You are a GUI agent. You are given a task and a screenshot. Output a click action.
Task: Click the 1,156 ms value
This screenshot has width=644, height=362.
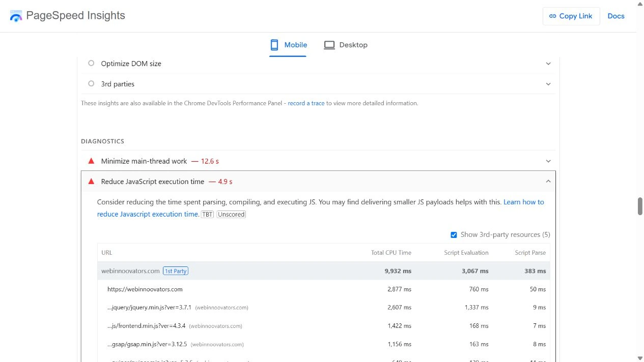pyautogui.click(x=399, y=344)
